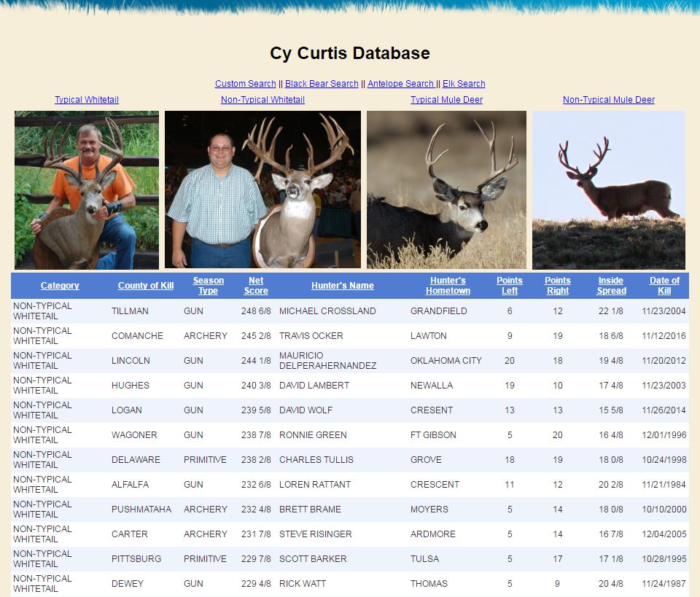Image resolution: width=700 pixels, height=597 pixels.
Task: Click inside spread value 20 2/8
Action: tap(611, 484)
